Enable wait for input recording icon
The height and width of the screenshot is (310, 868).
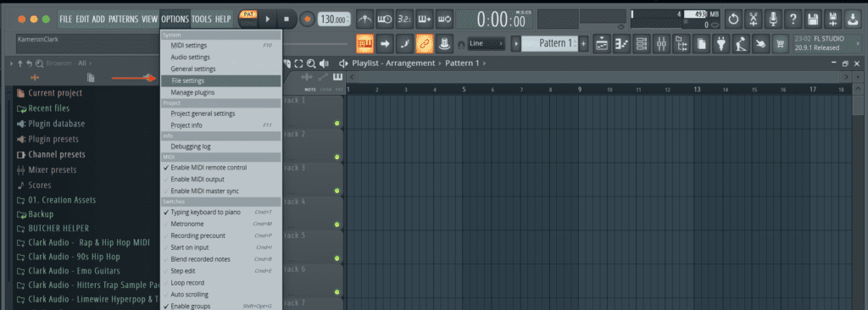click(x=385, y=19)
